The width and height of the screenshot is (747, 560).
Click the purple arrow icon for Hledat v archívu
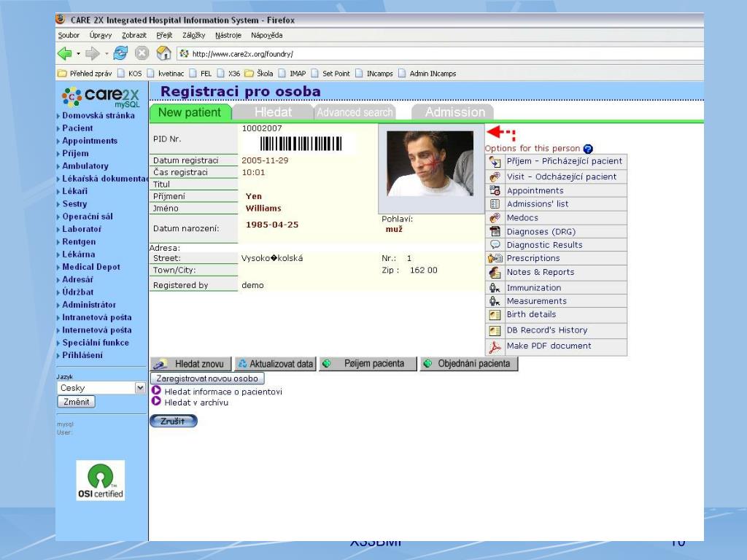point(156,402)
